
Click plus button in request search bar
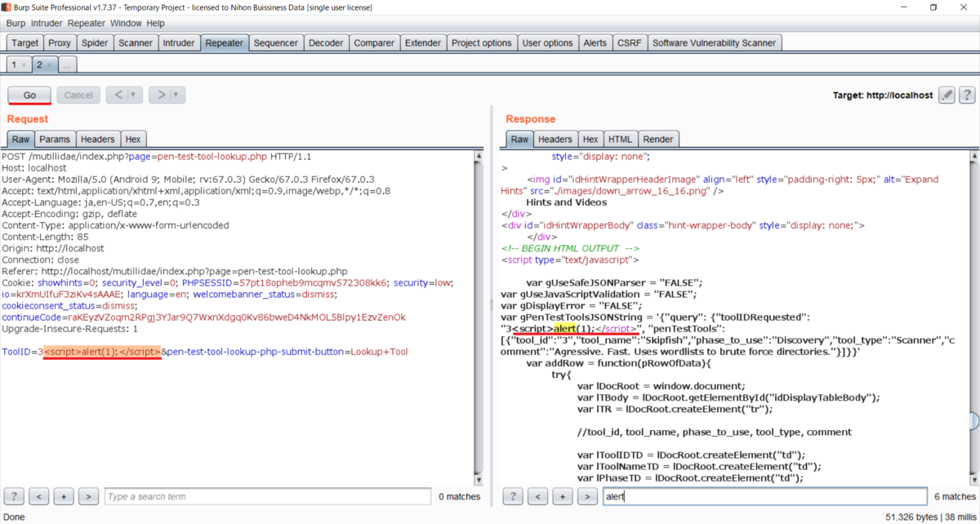64,496
